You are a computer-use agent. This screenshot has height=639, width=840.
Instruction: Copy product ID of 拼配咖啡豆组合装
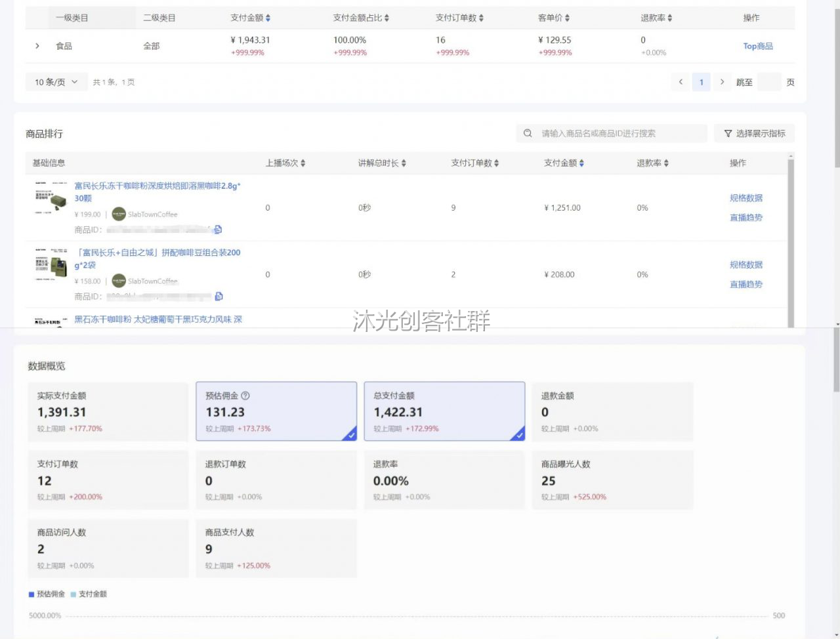219,297
